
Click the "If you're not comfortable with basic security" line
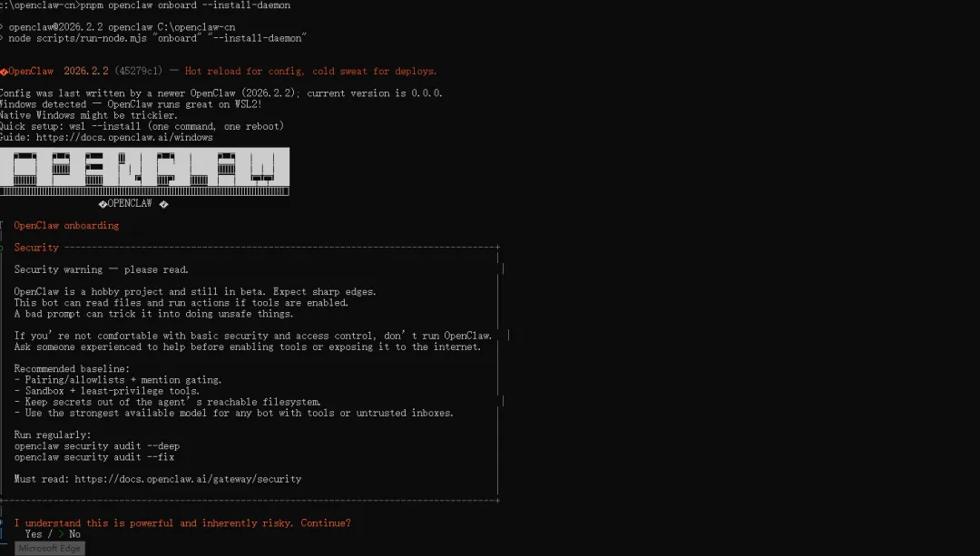click(253, 337)
